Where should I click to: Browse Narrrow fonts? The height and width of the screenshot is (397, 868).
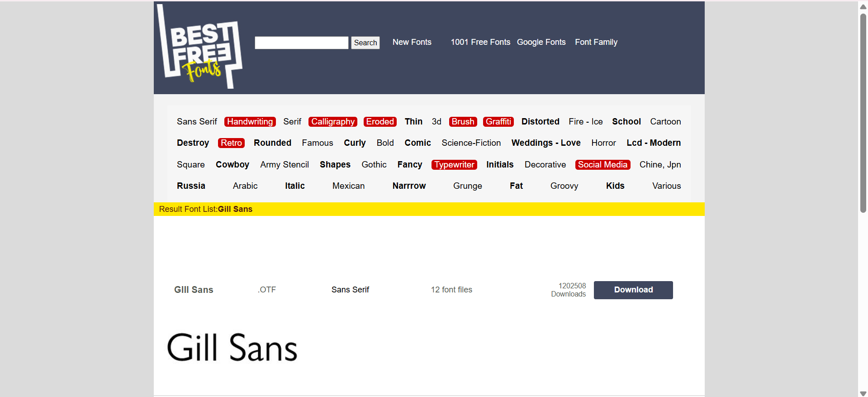point(409,186)
